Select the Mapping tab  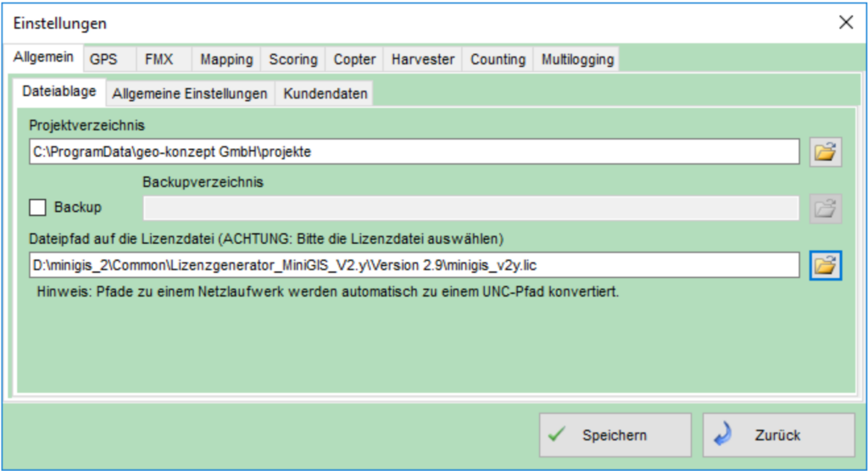point(226,59)
